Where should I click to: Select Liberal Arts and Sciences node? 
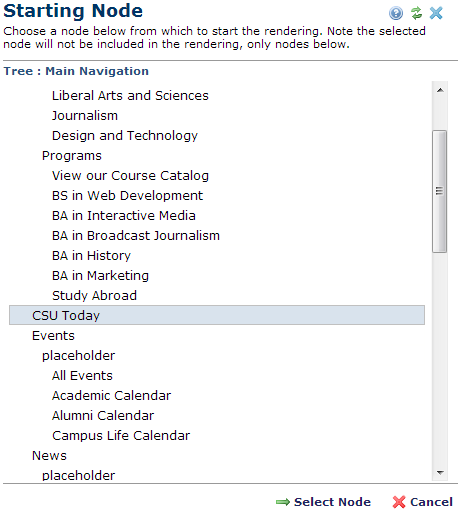pyautogui.click(x=130, y=96)
